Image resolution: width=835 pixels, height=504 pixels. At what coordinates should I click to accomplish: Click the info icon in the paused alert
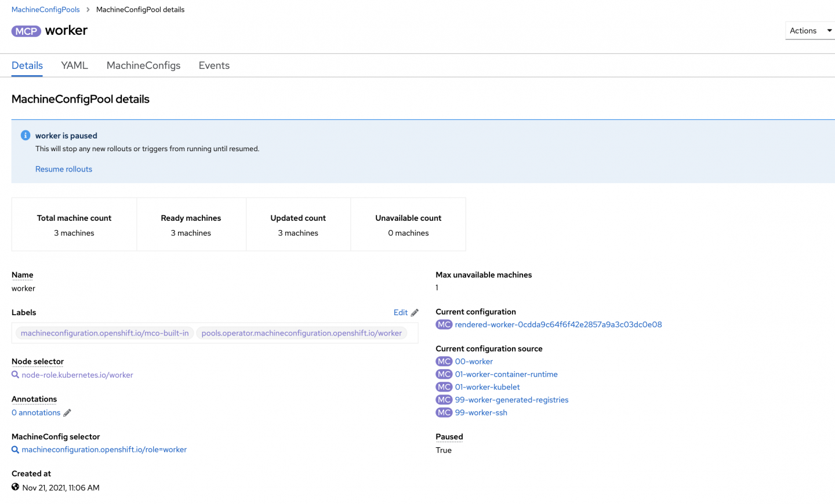(26, 136)
